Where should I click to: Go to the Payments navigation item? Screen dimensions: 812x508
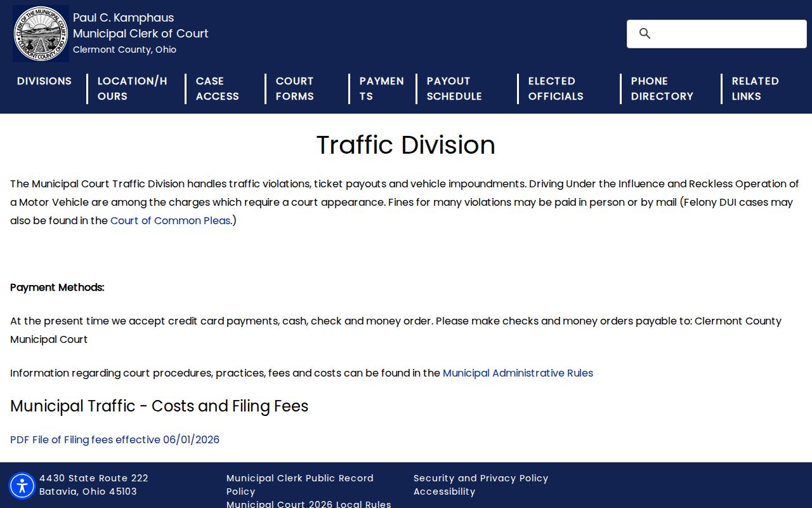click(381, 89)
